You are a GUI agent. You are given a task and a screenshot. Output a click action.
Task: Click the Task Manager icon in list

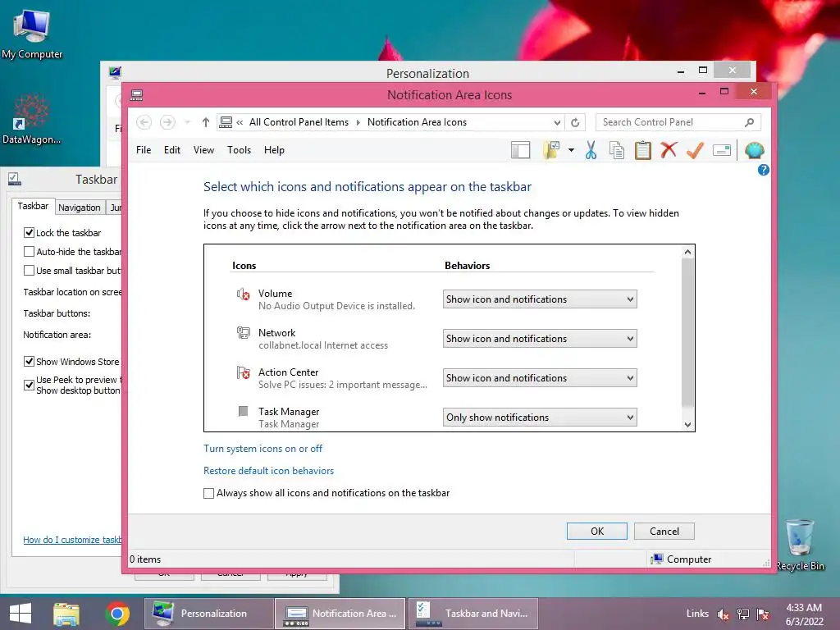[243, 411]
